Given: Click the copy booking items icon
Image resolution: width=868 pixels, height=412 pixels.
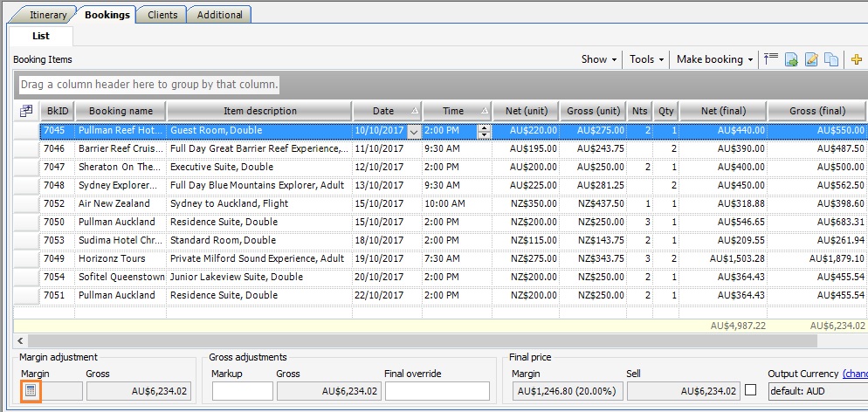Looking at the screenshot, I should (x=831, y=59).
